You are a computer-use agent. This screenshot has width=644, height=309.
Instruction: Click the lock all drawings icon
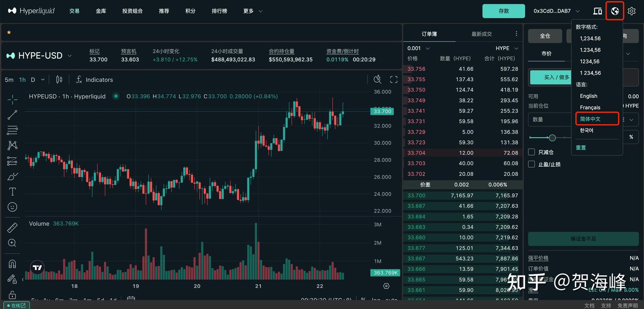click(13, 295)
